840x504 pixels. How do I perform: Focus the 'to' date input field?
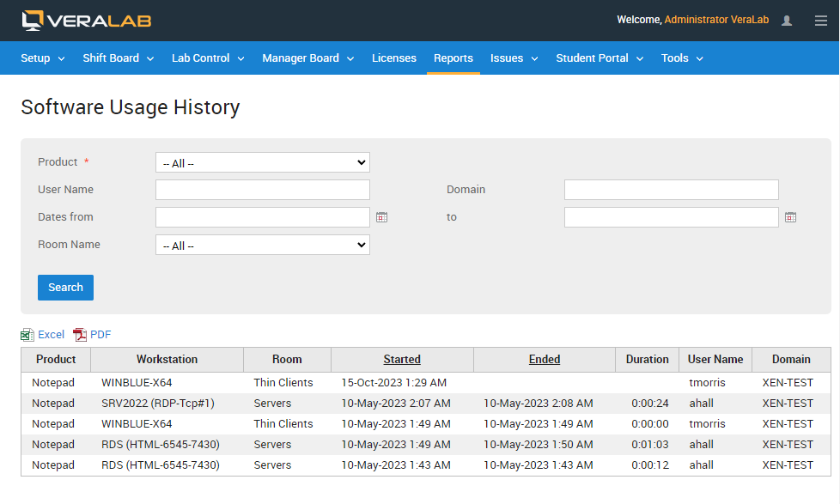pyautogui.click(x=672, y=217)
